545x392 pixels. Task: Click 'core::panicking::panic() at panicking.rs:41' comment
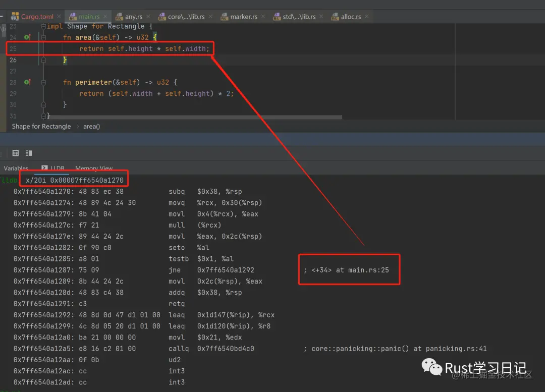[x=399, y=349]
